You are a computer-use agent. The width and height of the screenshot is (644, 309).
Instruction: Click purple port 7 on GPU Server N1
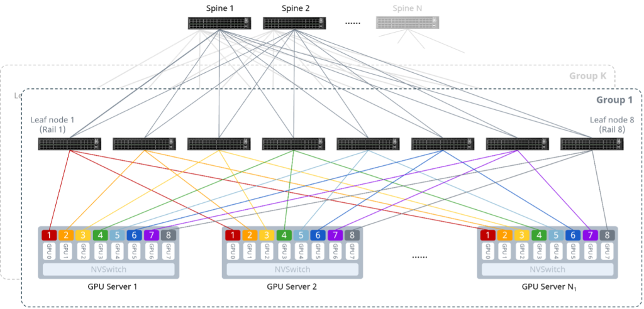(x=590, y=235)
